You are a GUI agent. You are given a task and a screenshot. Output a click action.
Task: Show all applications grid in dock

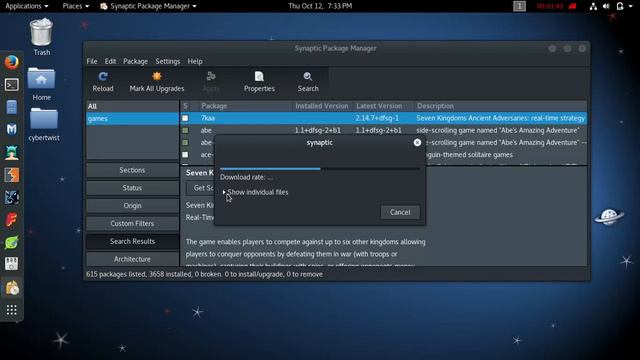click(x=11, y=310)
